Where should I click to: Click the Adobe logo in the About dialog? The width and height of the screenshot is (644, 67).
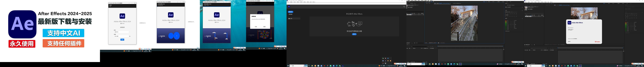coord(597,42)
